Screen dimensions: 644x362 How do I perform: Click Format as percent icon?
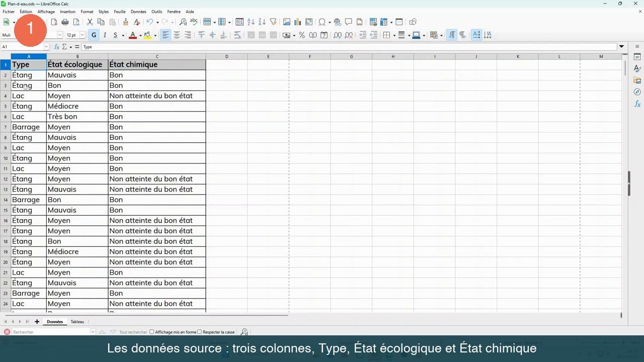pos(302,35)
